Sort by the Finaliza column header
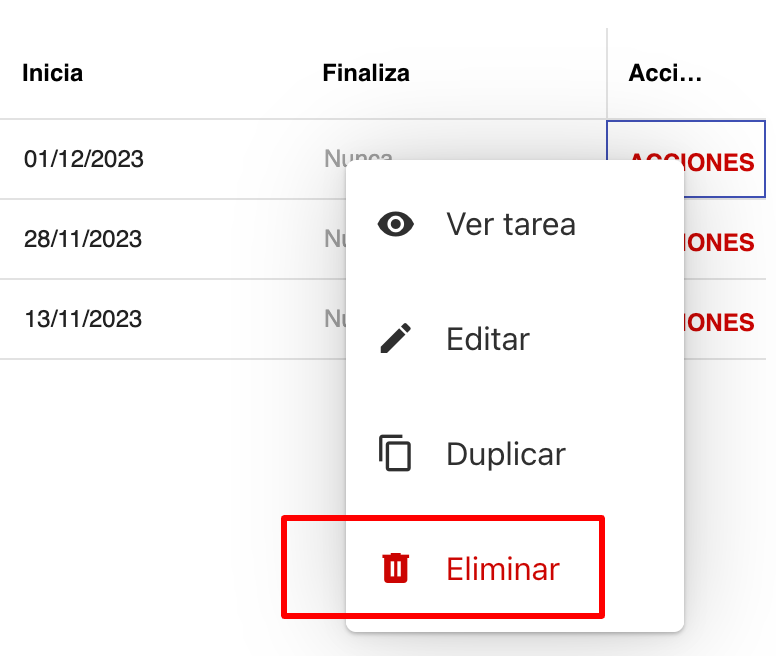The height and width of the screenshot is (656, 776). click(366, 73)
